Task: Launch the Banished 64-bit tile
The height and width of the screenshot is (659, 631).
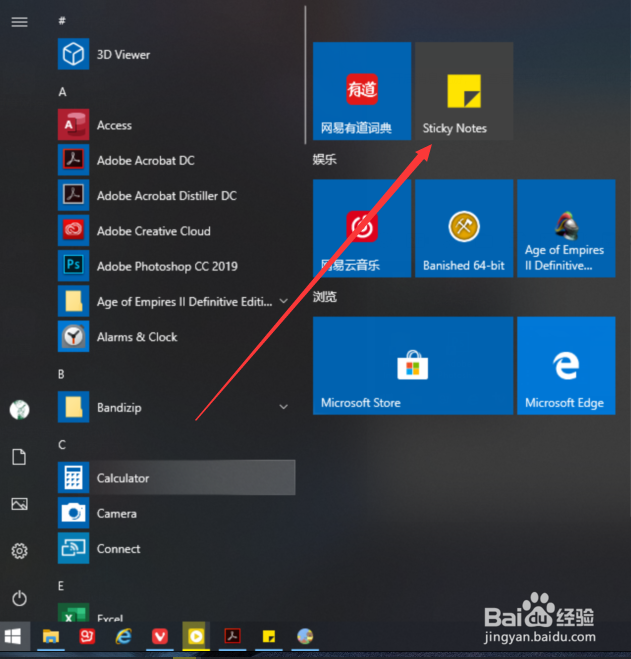Action: point(464,228)
